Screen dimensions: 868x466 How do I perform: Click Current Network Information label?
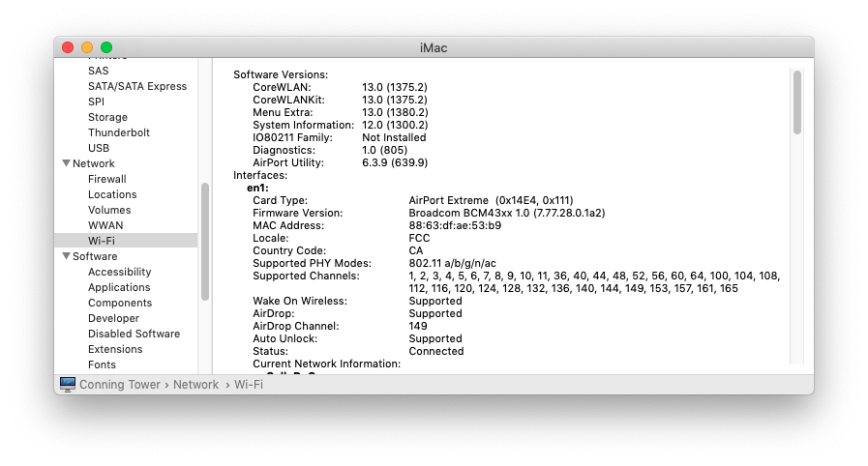click(327, 364)
